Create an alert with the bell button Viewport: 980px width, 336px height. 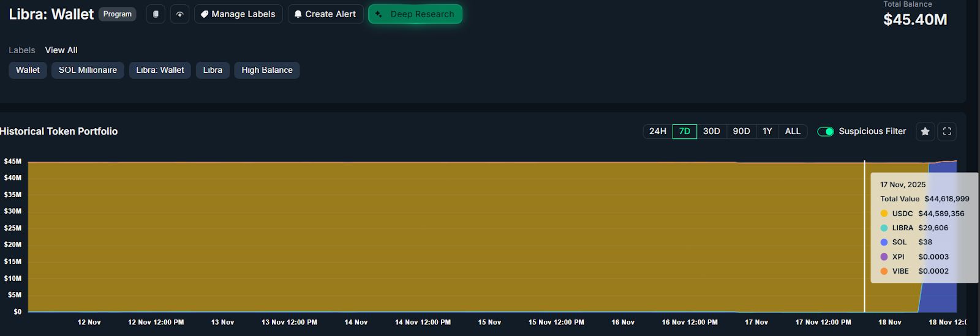click(325, 14)
